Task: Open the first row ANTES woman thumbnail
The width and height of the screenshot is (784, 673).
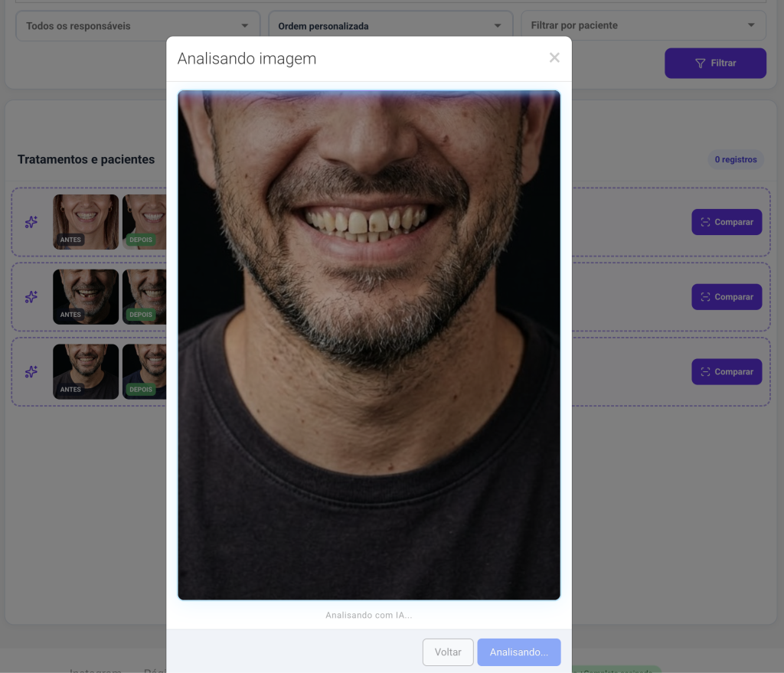Action: pyautogui.click(x=86, y=222)
